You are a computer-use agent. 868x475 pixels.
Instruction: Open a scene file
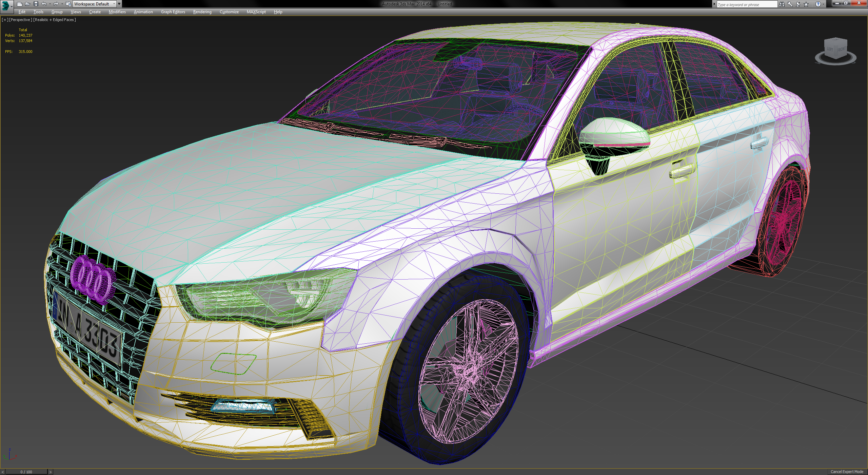(28, 4)
